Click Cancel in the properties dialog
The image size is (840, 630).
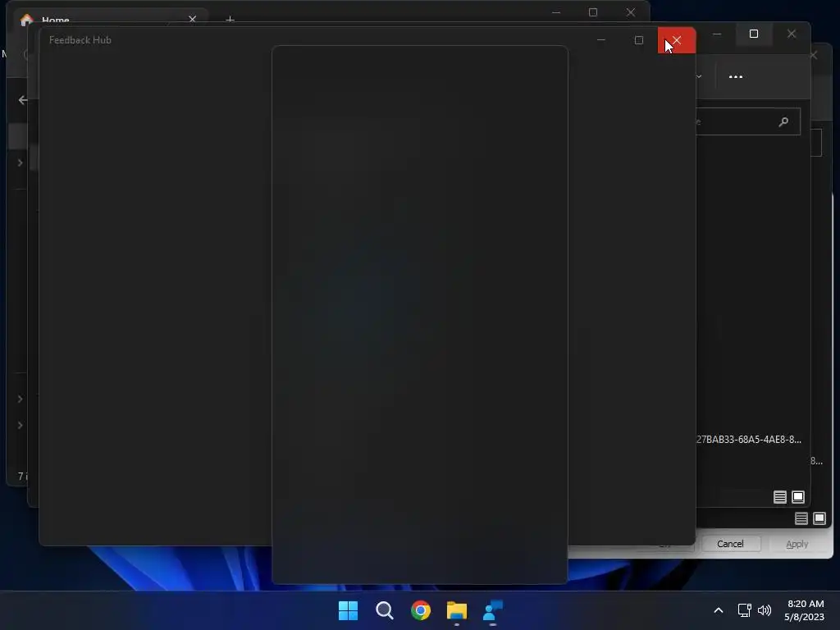tap(730, 544)
